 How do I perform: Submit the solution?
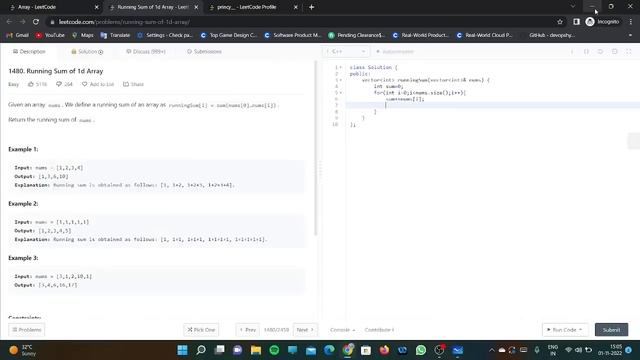[x=611, y=329]
